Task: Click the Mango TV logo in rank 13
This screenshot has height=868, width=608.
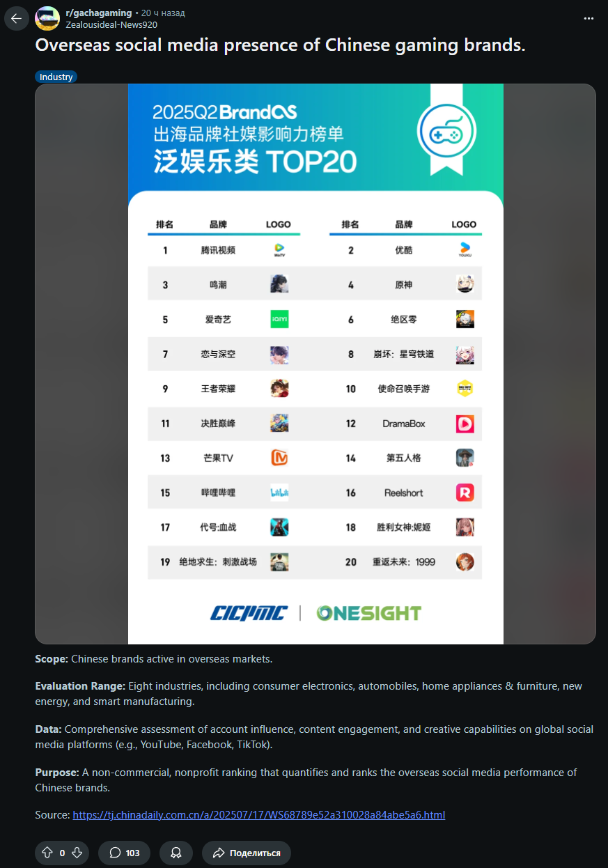Action: click(x=279, y=458)
